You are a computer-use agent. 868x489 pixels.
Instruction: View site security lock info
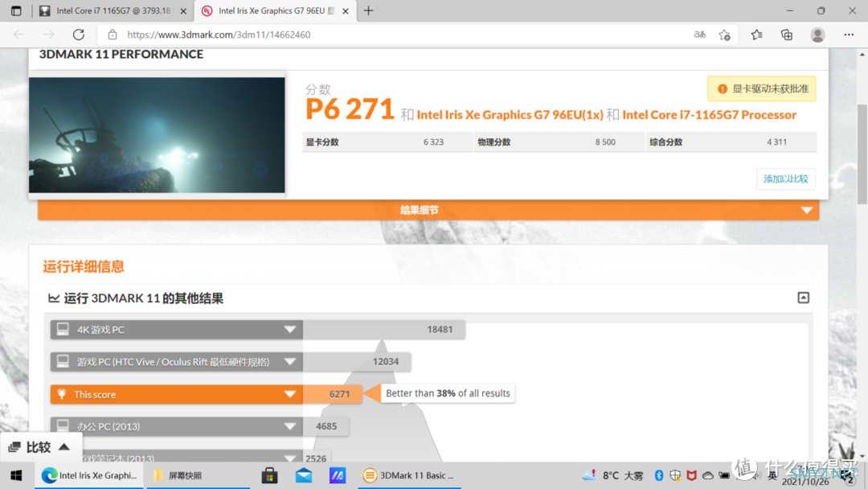113,35
